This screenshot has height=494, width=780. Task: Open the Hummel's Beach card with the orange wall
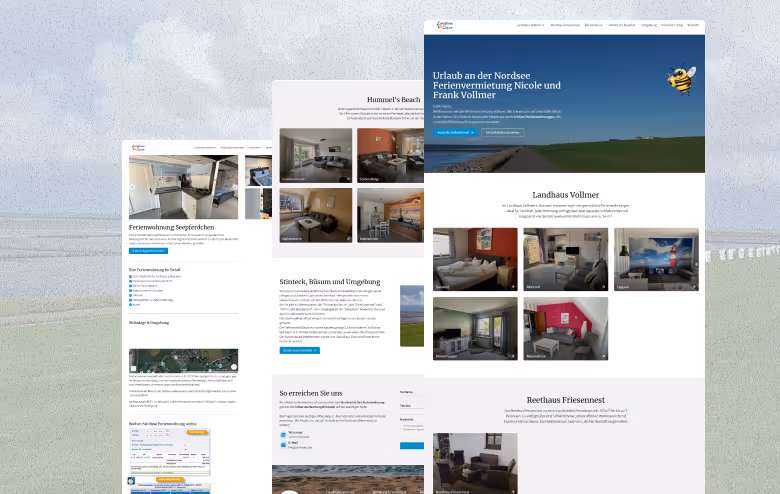tap(390, 155)
